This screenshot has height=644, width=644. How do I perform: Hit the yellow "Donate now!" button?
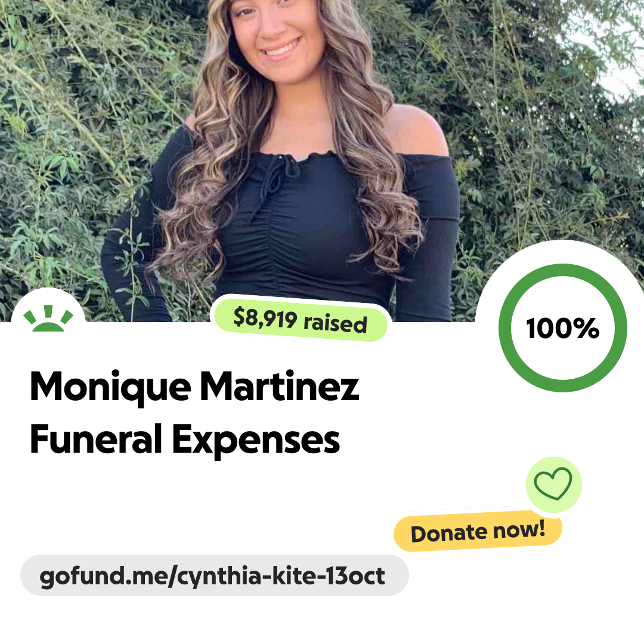tap(478, 531)
